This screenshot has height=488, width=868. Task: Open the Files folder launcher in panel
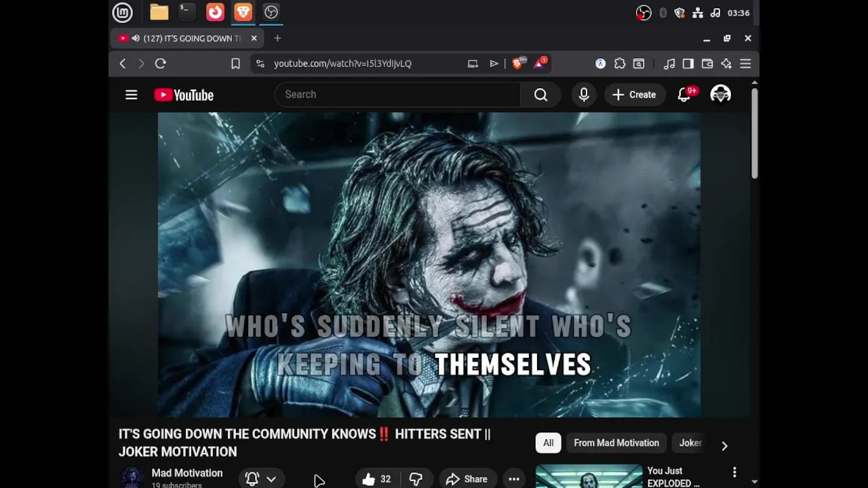pos(159,12)
